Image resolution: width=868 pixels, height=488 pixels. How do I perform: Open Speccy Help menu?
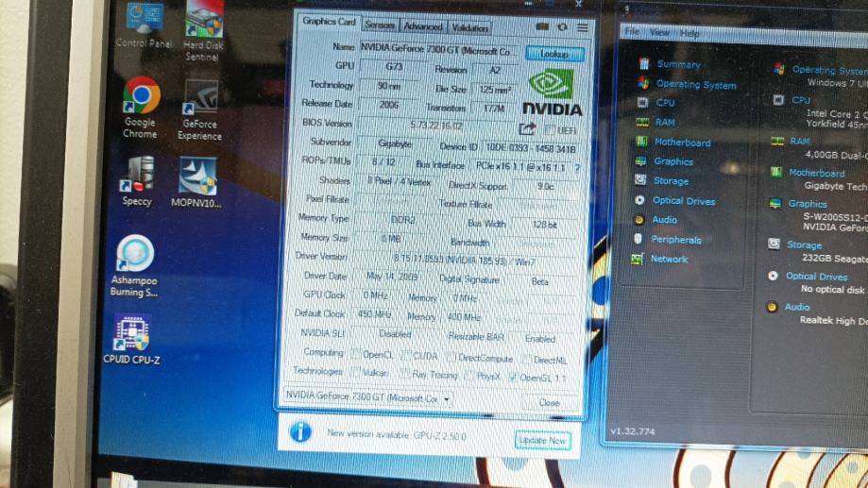point(689,34)
